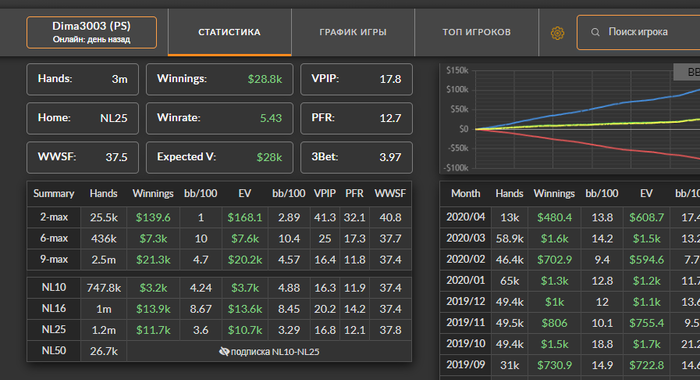The height and width of the screenshot is (380, 700).
Task: Click $7.3k winnings in 6-max row
Action: tap(153, 239)
